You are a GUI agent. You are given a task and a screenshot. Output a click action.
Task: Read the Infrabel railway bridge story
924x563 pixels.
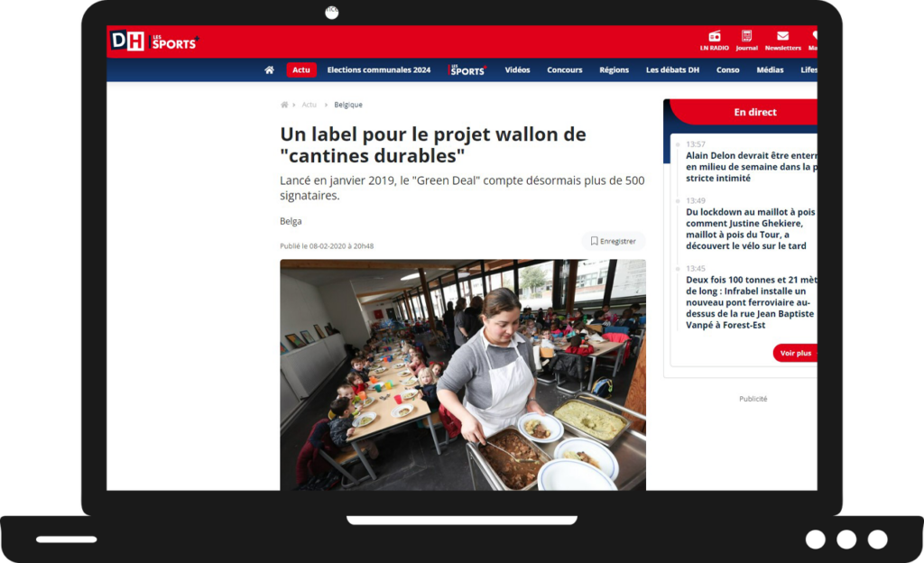pos(750,303)
